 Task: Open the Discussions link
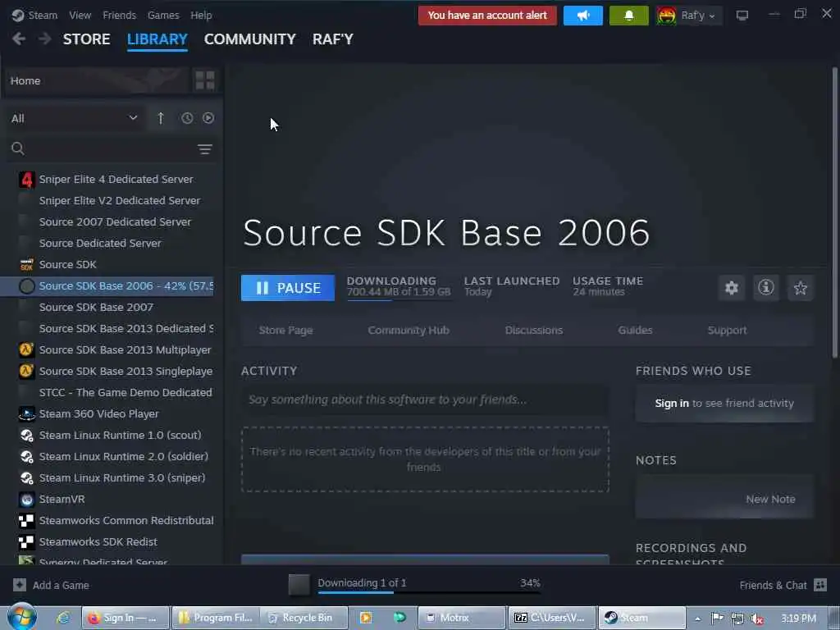point(533,330)
